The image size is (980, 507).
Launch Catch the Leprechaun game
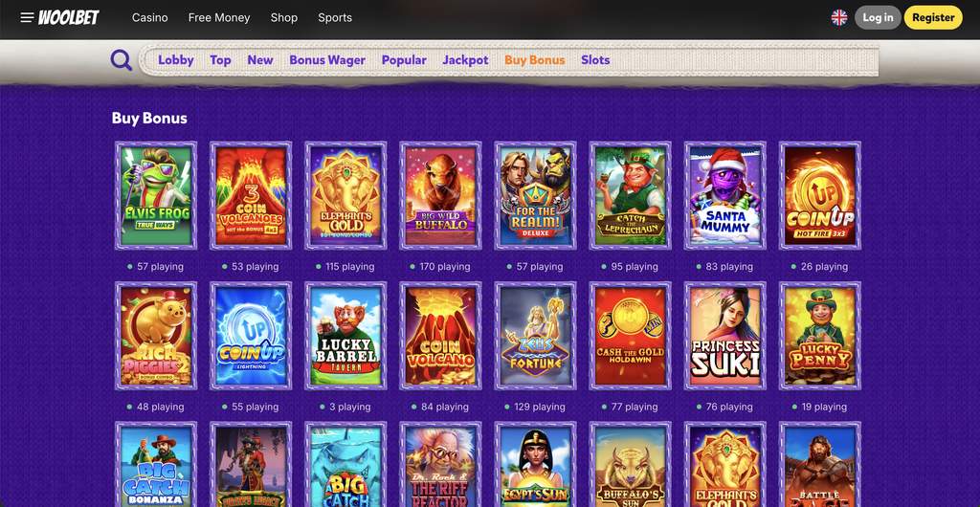click(631, 195)
